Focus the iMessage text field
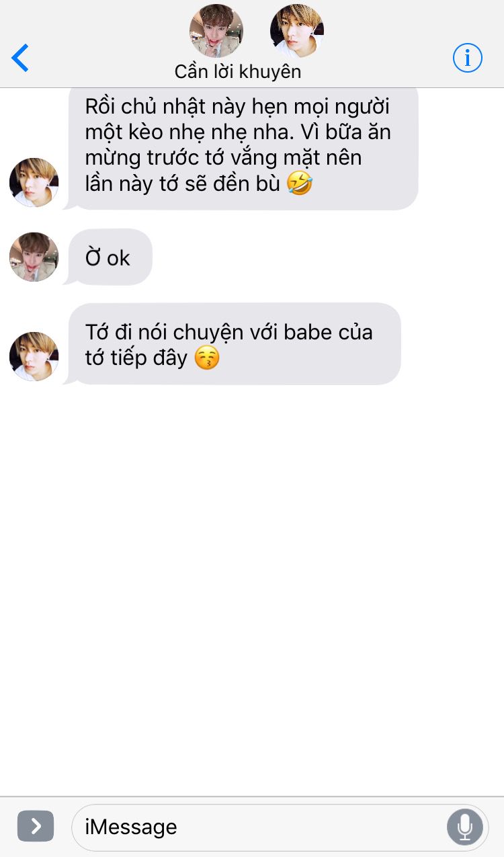The height and width of the screenshot is (857, 504). point(280,827)
